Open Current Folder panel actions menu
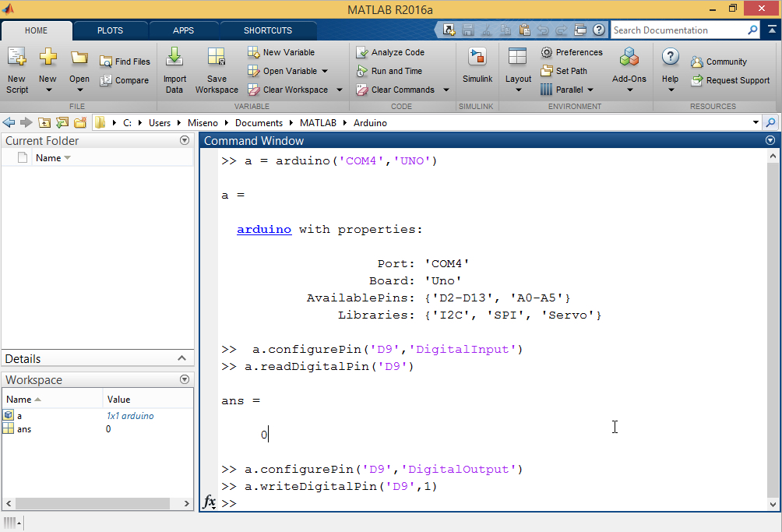The width and height of the screenshot is (782, 532). click(185, 141)
